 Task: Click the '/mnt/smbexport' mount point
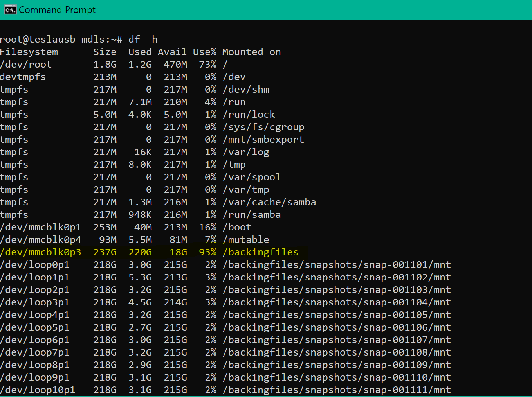click(263, 140)
